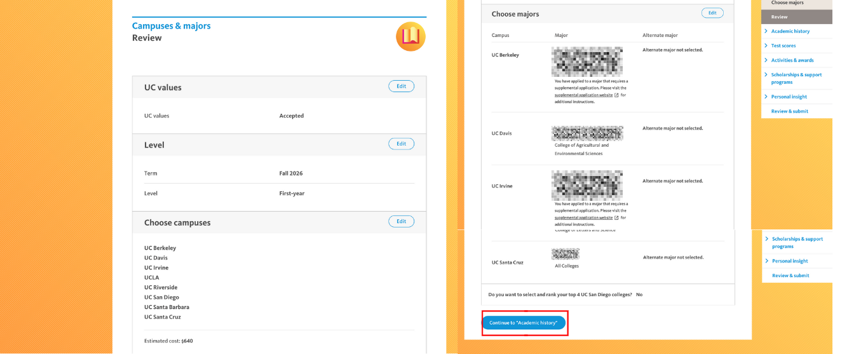Click the "First-year" level value
This screenshot has width=868, height=354.
pos(292,193)
